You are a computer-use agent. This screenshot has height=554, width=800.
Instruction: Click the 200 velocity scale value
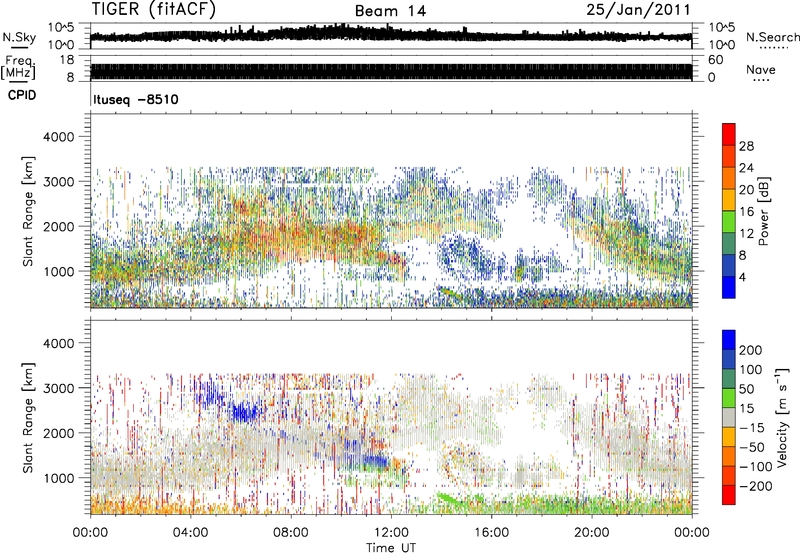click(751, 350)
